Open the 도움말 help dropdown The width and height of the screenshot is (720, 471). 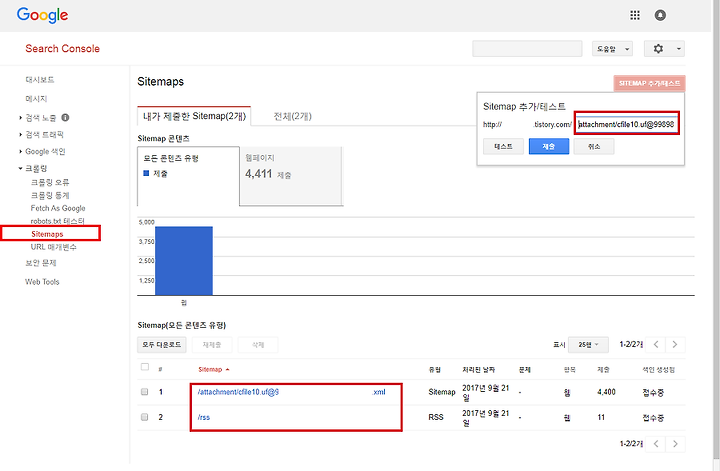click(612, 49)
